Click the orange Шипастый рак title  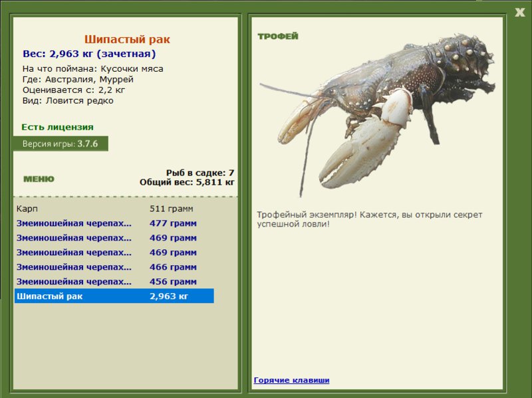click(127, 39)
